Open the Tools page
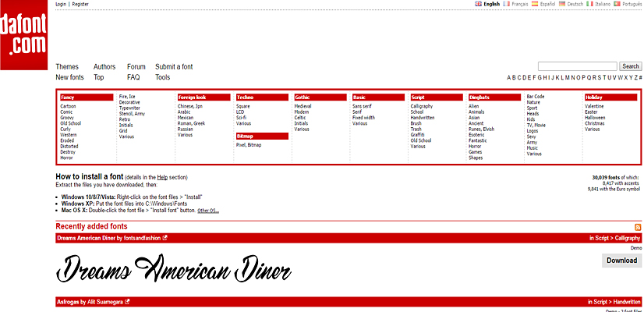644x312 pixels. point(163,77)
